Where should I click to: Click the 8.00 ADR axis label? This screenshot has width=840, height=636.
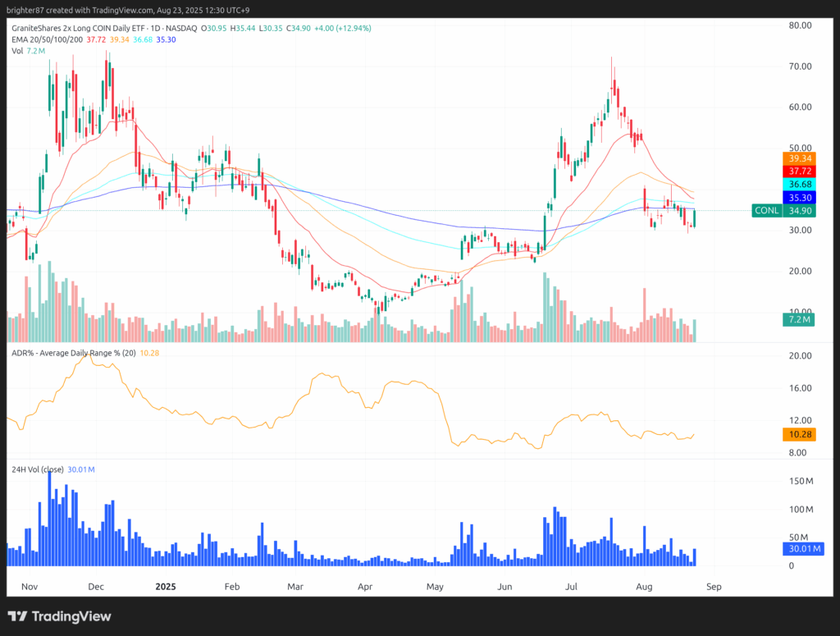(797, 453)
